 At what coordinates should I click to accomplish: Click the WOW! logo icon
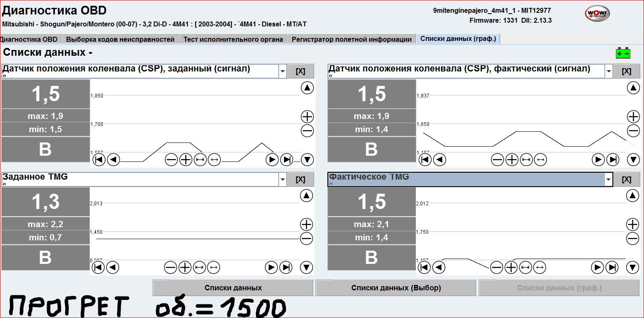[x=597, y=14]
